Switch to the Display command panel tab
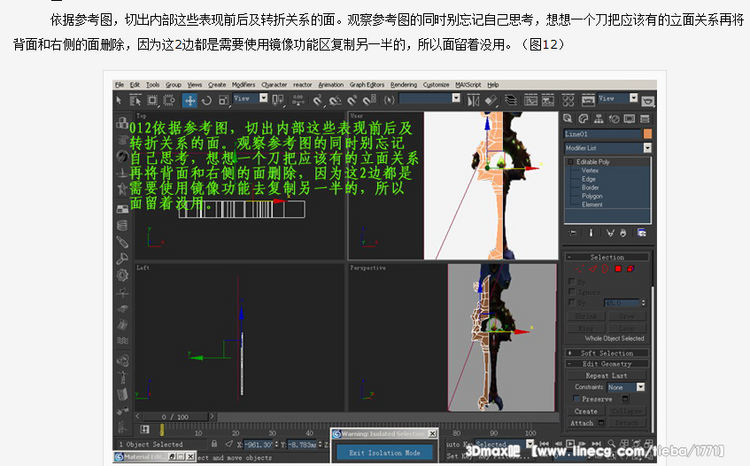This screenshot has height=466, width=750. tap(629, 118)
